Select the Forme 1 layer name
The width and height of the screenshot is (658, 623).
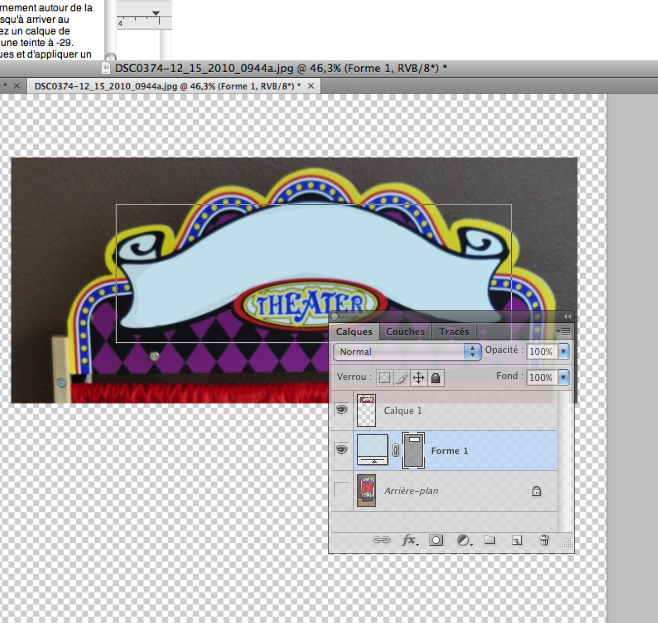[x=449, y=451]
